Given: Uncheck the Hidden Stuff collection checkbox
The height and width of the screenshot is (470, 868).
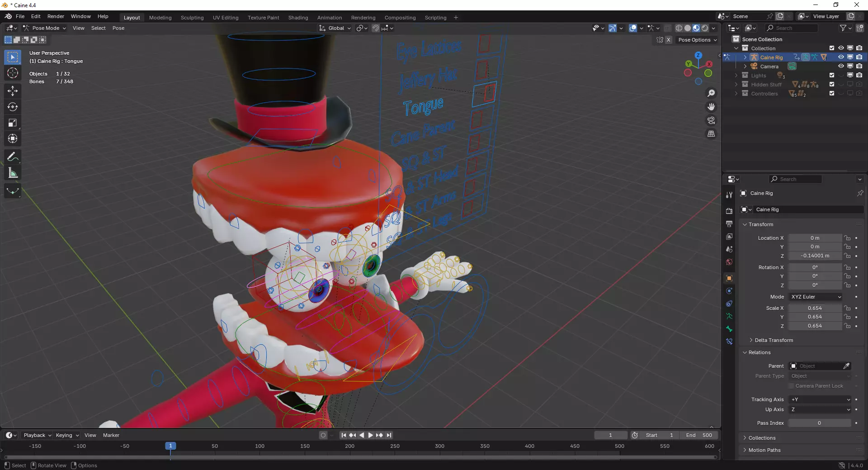Looking at the screenshot, I should (x=832, y=84).
